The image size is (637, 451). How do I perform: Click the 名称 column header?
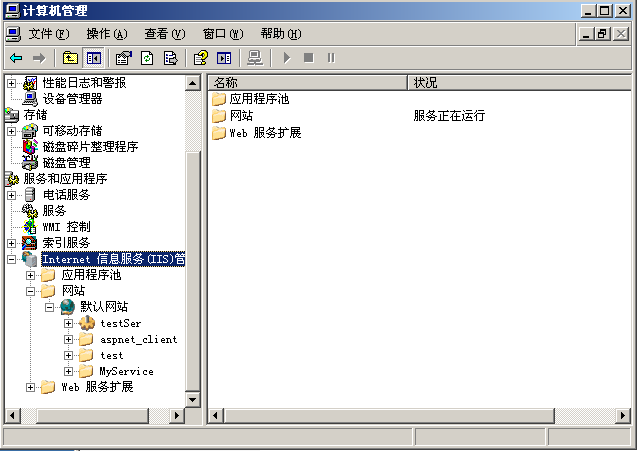point(308,82)
